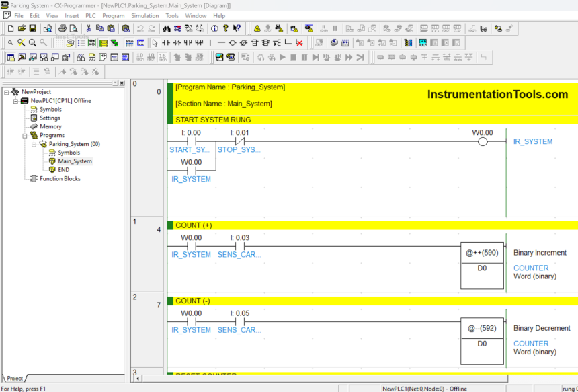Click the Cut scissors icon

point(89,29)
